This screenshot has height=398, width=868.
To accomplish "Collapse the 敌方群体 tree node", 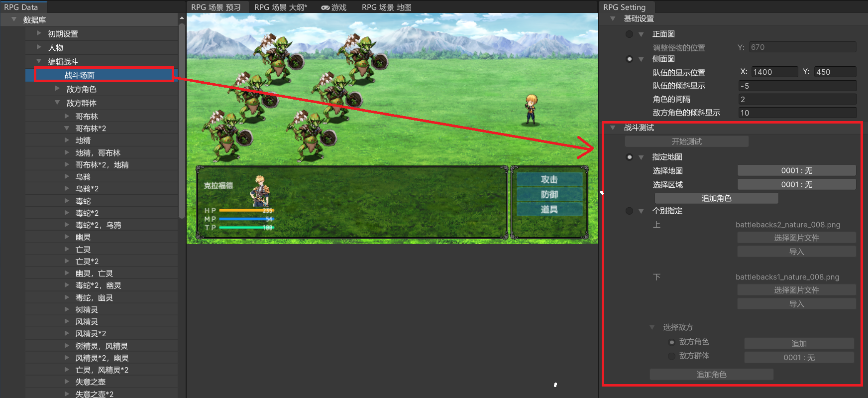I will 57,103.
